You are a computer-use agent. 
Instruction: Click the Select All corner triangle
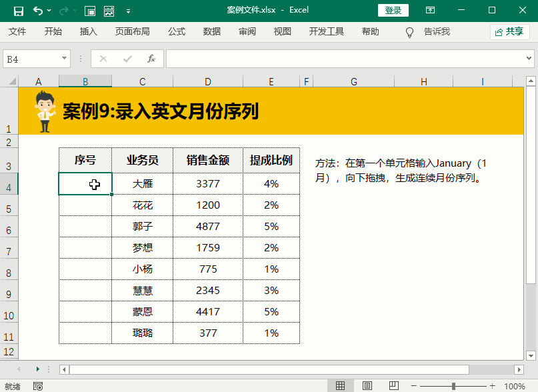pyautogui.click(x=9, y=81)
